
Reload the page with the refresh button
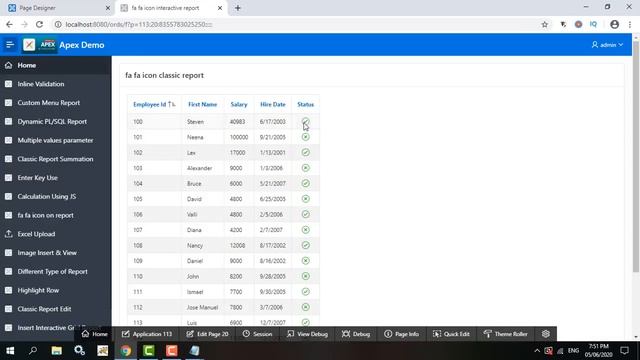coord(39,24)
